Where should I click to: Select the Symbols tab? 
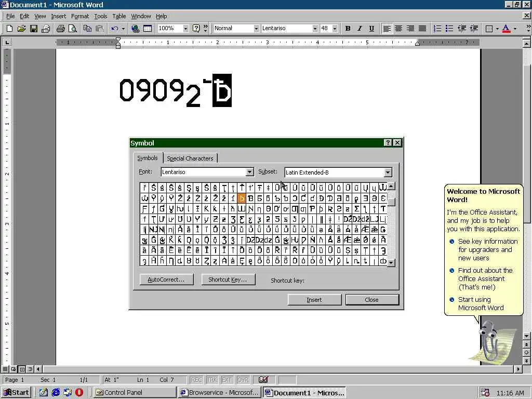[147, 158]
